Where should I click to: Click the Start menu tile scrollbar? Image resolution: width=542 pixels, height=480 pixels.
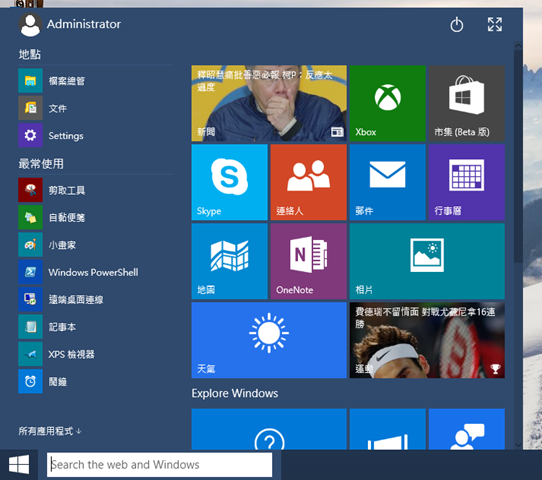pyautogui.click(x=518, y=157)
